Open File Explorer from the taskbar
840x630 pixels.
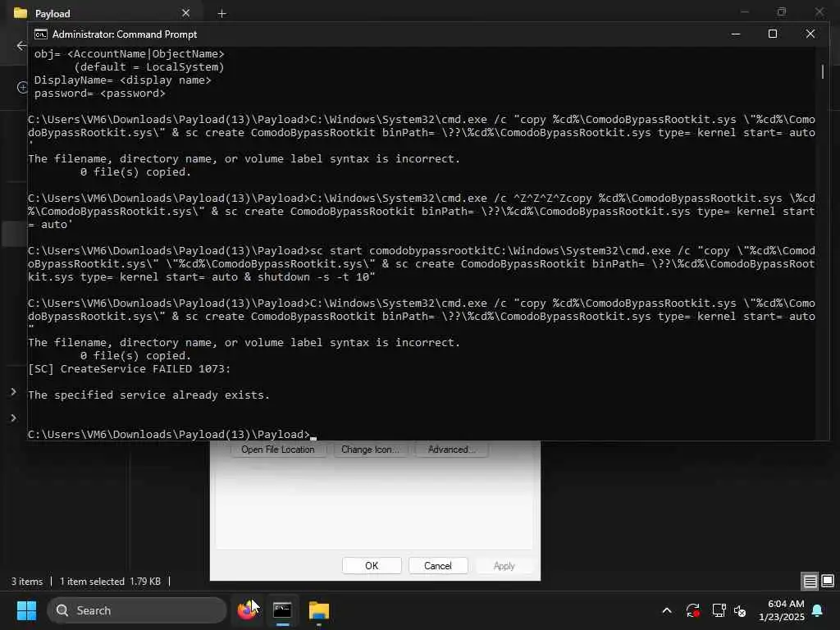coord(319,610)
